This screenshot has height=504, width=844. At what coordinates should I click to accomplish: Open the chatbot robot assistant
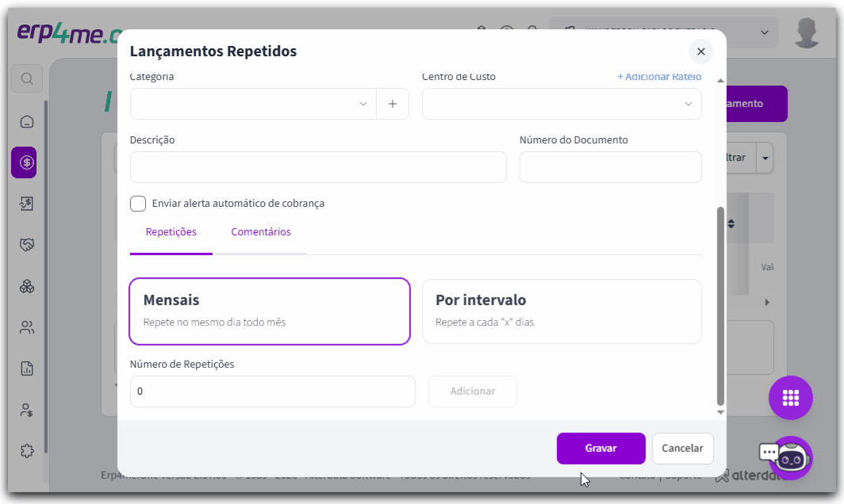coord(791,458)
